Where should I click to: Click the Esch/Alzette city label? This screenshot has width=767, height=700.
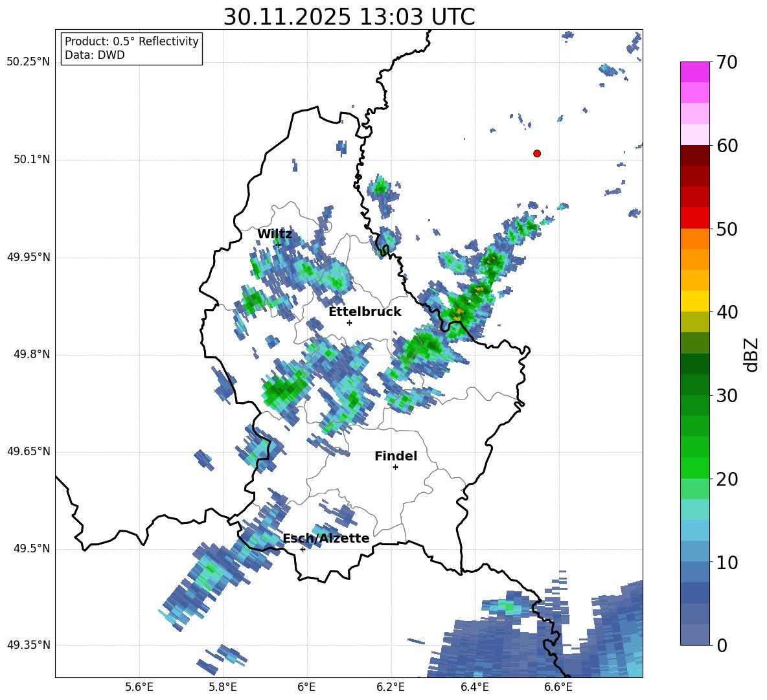pyautogui.click(x=326, y=539)
